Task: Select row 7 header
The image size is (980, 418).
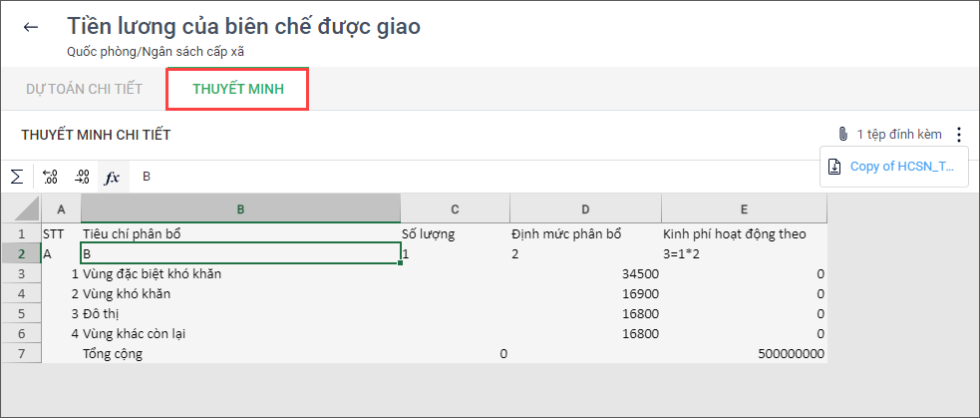Action: tap(20, 353)
